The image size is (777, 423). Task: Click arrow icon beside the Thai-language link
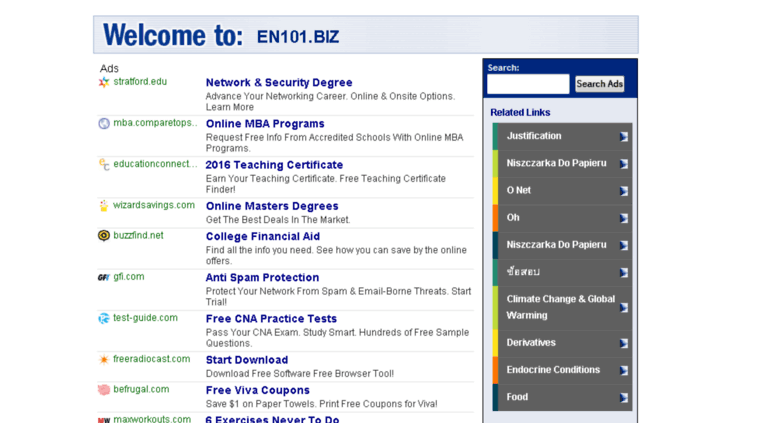tap(623, 273)
